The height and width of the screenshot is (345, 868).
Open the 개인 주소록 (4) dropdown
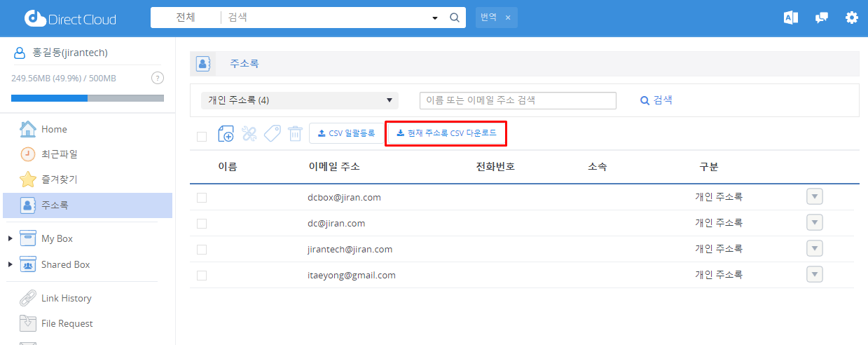300,100
